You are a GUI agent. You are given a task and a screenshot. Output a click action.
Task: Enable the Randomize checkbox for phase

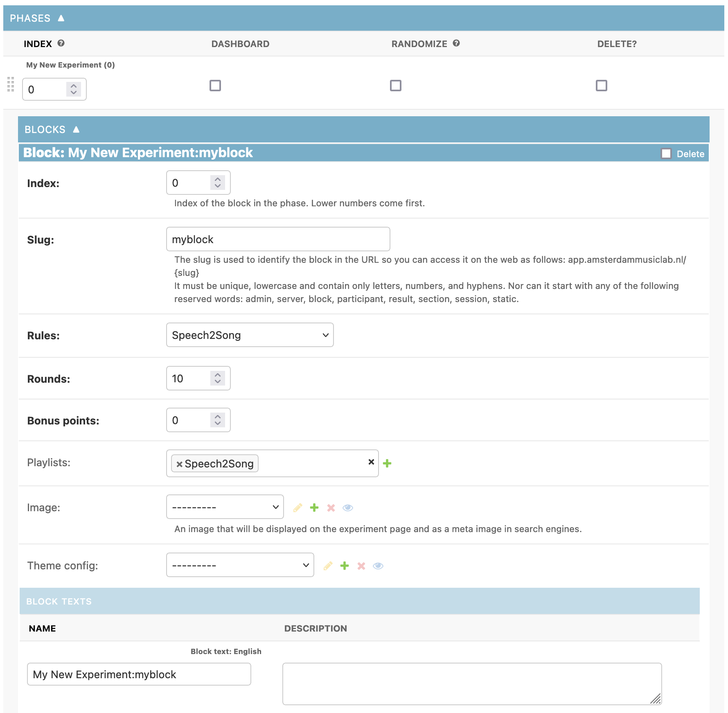click(x=396, y=86)
